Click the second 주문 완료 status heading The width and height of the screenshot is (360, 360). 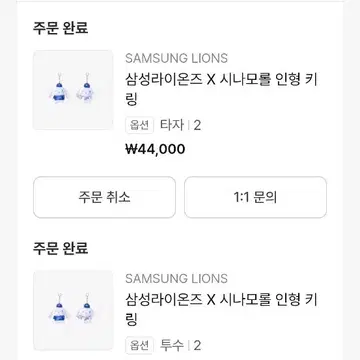[x=61, y=248]
